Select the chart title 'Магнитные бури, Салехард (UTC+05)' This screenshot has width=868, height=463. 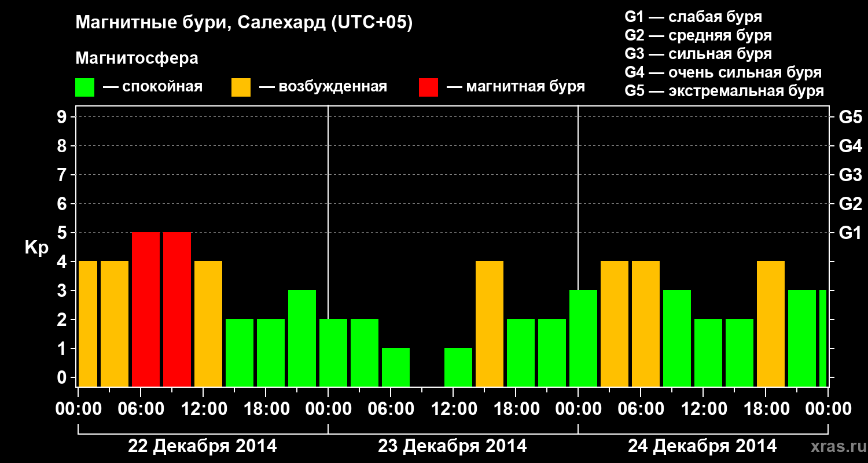click(x=244, y=24)
